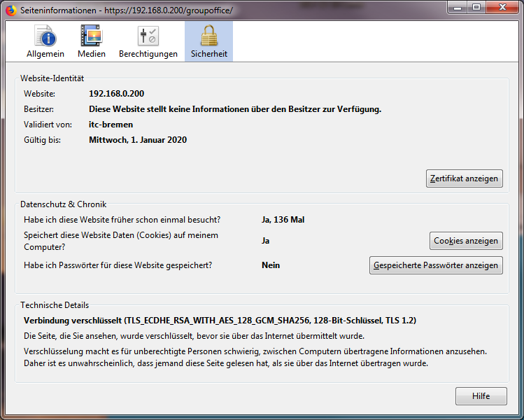Viewport: 524px width, 420px height.
Task: Click the Website-Identität group heading
Action: point(52,78)
